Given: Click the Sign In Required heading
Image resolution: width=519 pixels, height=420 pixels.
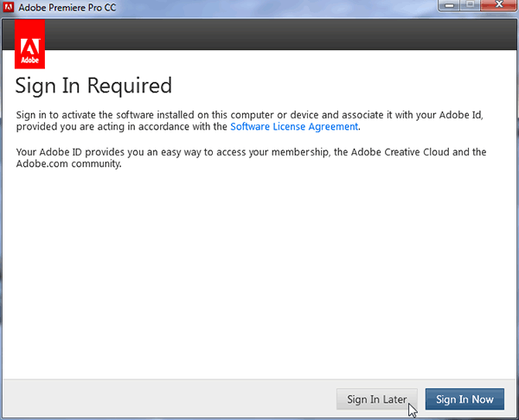Looking at the screenshot, I should click(x=93, y=86).
